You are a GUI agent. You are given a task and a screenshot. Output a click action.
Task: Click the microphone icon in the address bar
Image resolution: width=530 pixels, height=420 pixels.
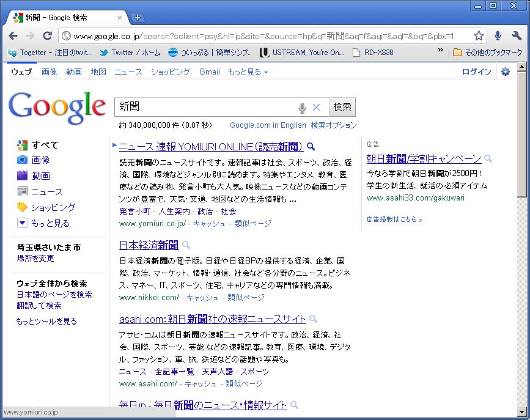pos(498,36)
